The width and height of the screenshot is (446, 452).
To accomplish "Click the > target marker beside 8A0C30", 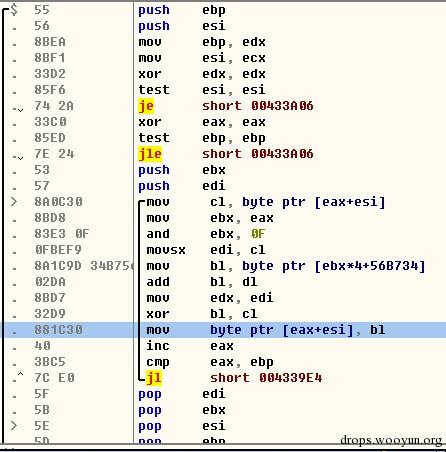I will 14,202.
